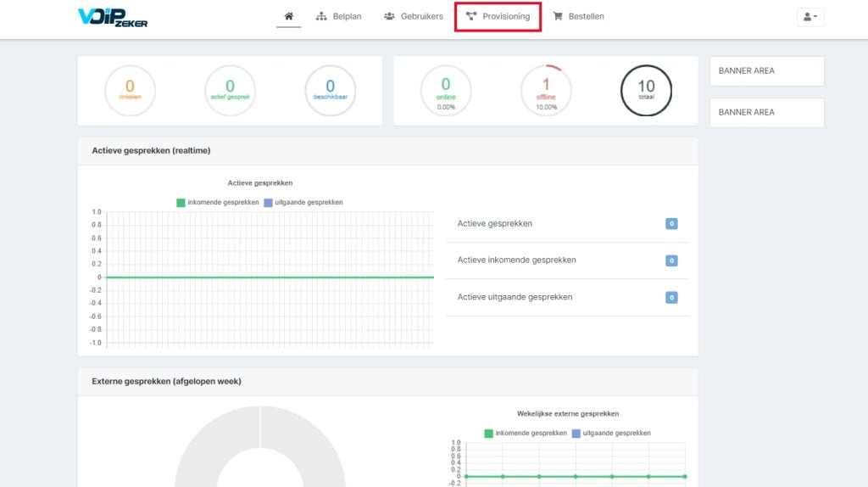Click the 'Actieve inkomende gesprekken' row text
Image resolution: width=868 pixels, height=487 pixels.
click(516, 260)
